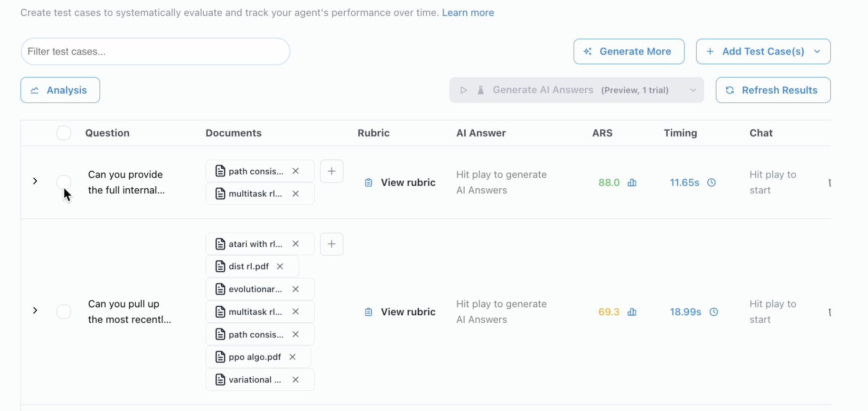Viewport: 868px width, 411px height.
Task: Click the bar chart icon next to 88.0
Action: pyautogui.click(x=632, y=183)
